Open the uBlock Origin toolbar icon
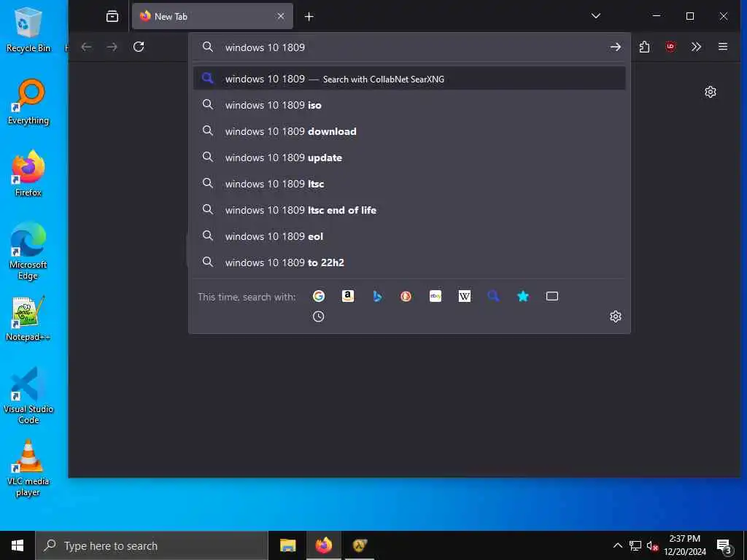The image size is (747, 560). click(671, 47)
